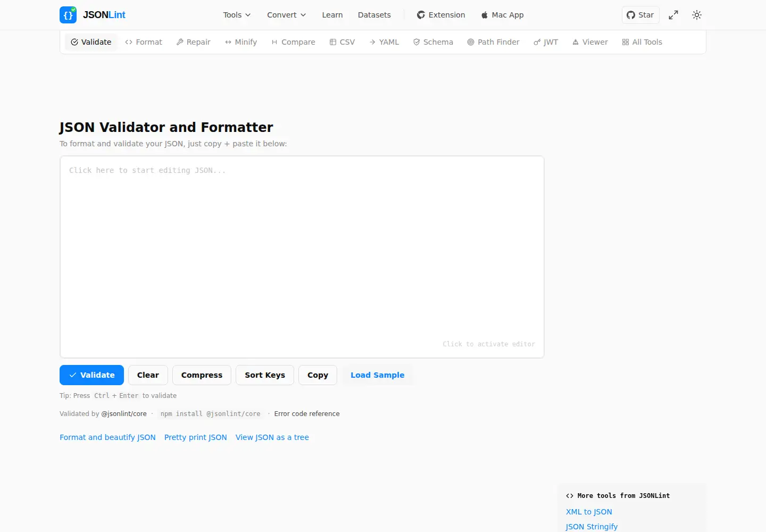Click the JSONLint logo icon

[68, 15]
